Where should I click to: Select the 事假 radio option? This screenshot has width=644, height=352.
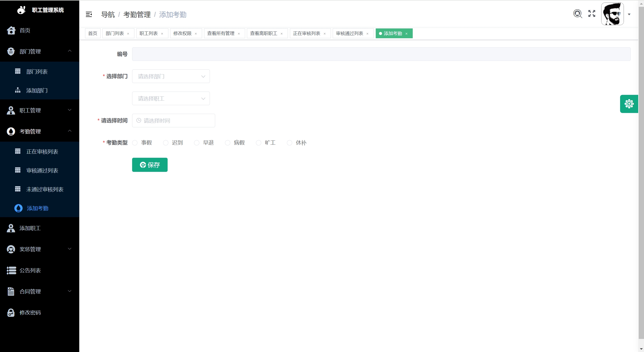coord(135,143)
